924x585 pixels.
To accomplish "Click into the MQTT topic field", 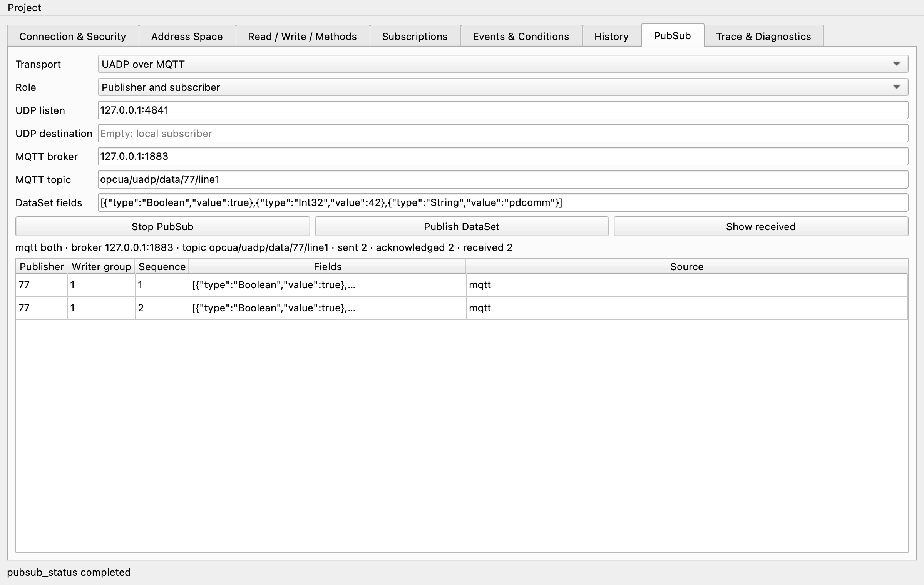I will [503, 179].
